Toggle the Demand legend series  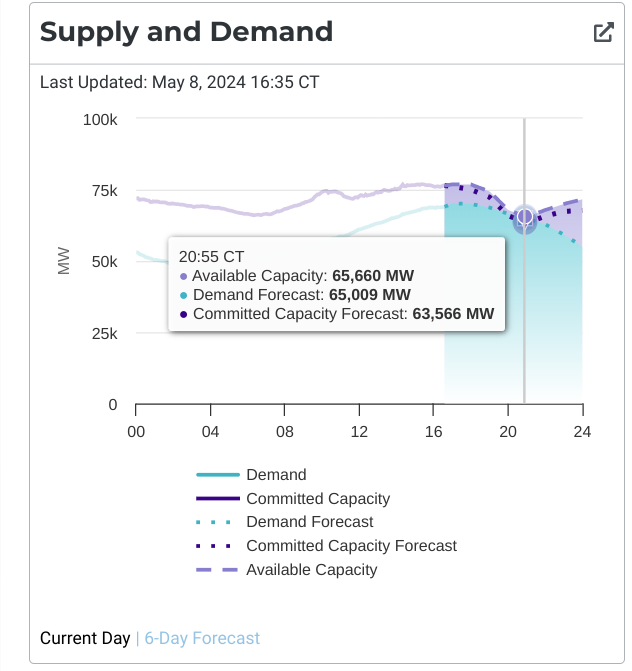point(251,475)
